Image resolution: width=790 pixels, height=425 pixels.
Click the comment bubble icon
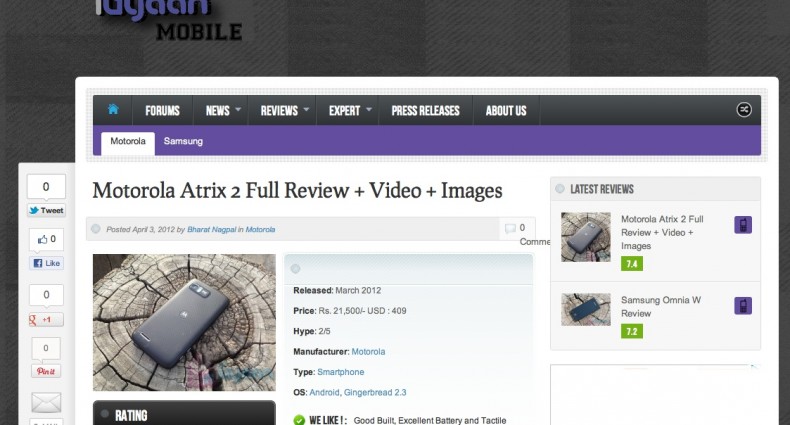coord(511,228)
